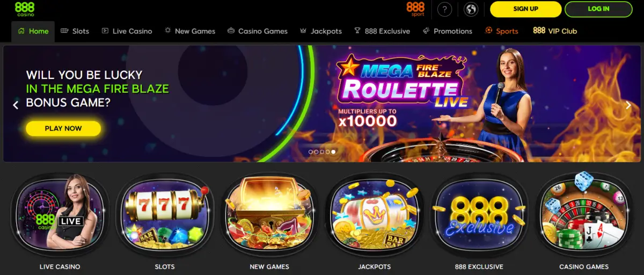The height and width of the screenshot is (275, 644).
Task: Open the Live Casino category tile
Action: pos(60,215)
